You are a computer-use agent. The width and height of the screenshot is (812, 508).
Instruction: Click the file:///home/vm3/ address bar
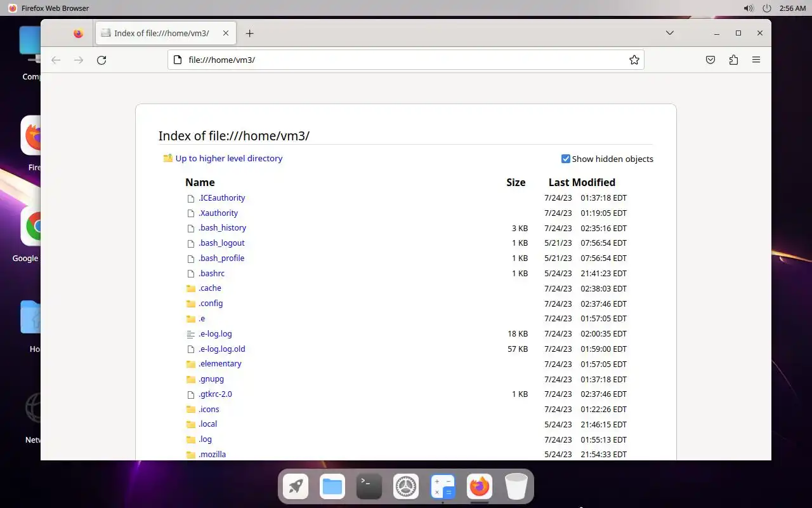point(406,60)
